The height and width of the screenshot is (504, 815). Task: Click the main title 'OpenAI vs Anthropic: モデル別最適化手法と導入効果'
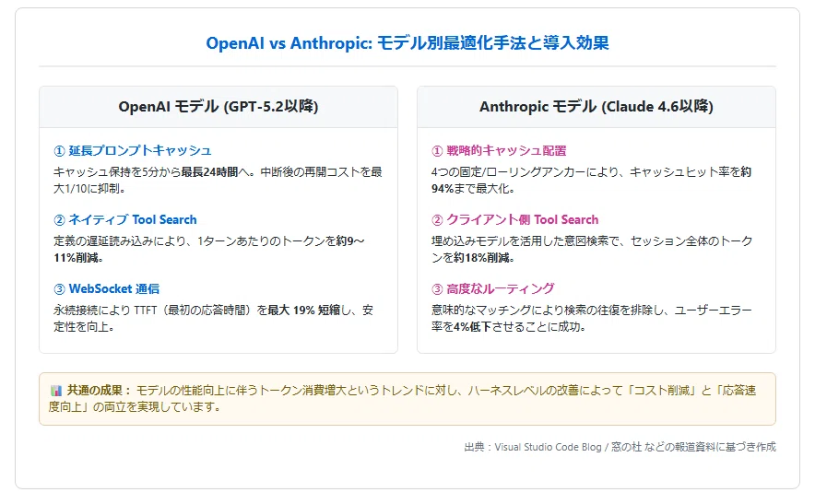coord(407,42)
